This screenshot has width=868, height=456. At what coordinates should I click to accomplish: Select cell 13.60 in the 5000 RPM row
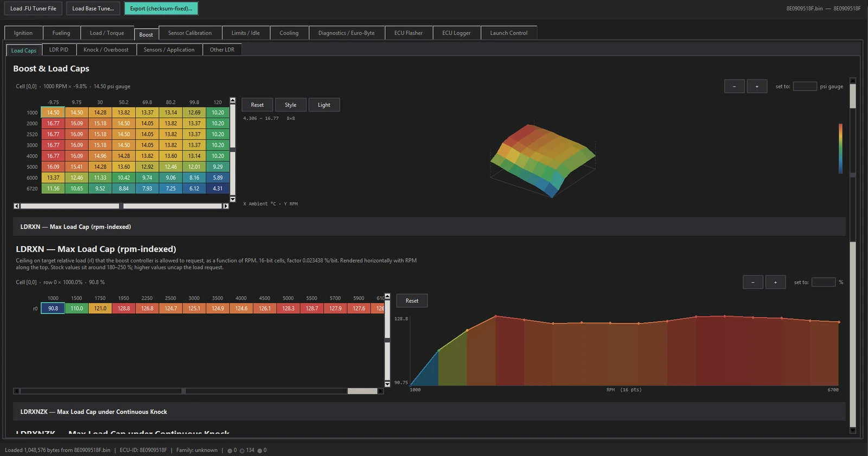pos(124,167)
